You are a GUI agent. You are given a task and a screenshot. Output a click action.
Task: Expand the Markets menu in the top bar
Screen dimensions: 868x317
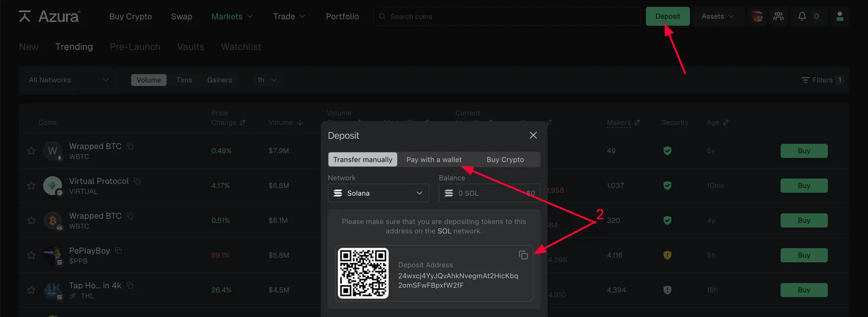[232, 16]
